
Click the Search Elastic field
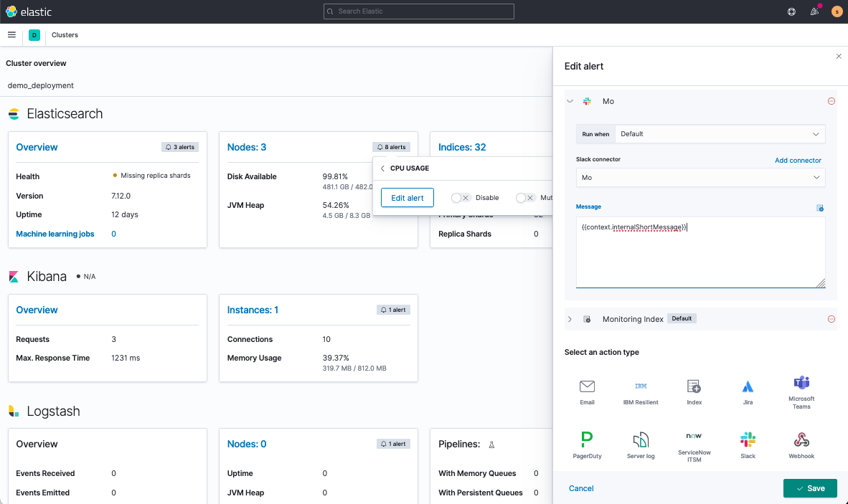[x=418, y=11]
